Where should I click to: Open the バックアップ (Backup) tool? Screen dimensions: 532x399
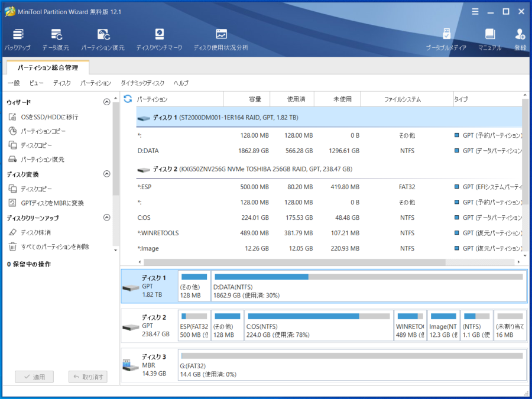tap(18, 39)
